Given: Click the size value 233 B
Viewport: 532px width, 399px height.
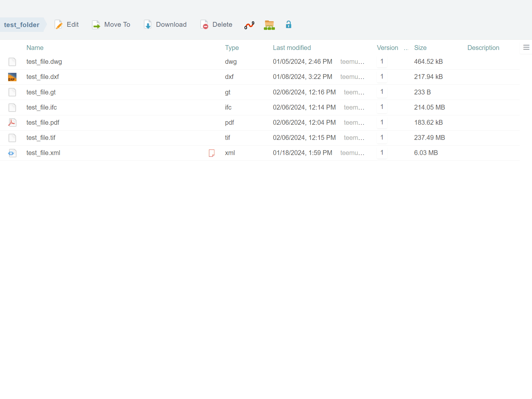Looking at the screenshot, I should tap(422, 92).
